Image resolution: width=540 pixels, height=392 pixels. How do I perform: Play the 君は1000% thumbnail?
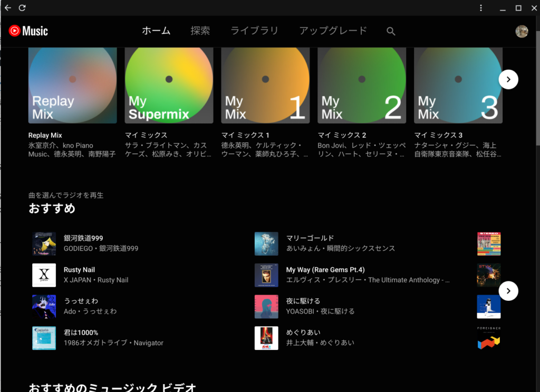(x=44, y=338)
